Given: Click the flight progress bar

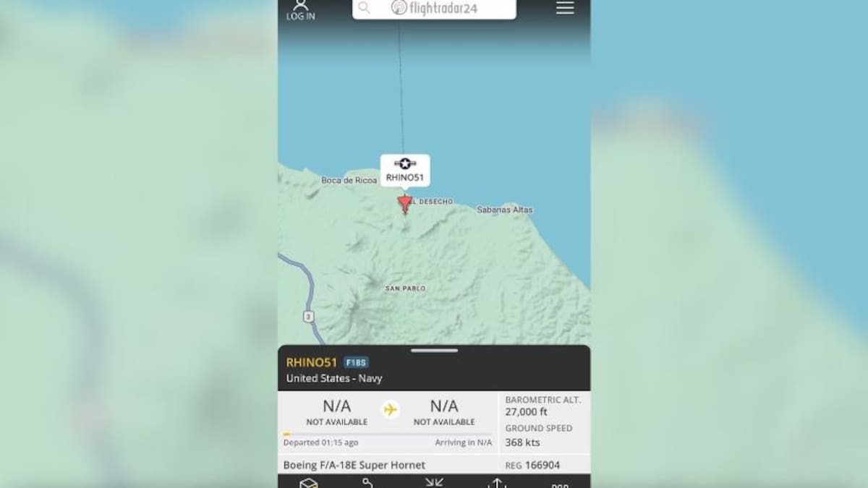Looking at the screenshot, I should click(387, 434).
